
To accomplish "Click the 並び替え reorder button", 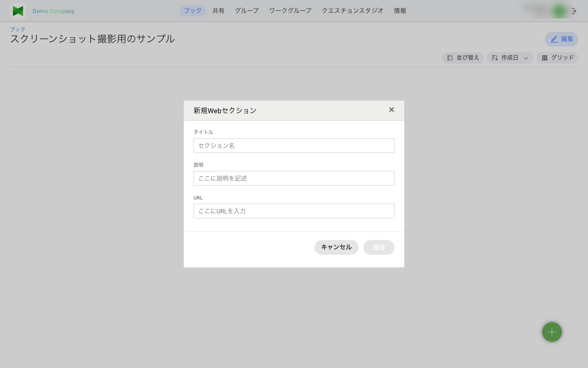I will 463,58.
